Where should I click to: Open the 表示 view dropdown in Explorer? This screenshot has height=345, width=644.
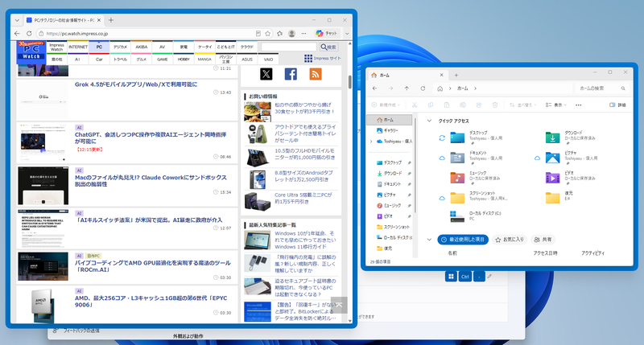(555, 105)
